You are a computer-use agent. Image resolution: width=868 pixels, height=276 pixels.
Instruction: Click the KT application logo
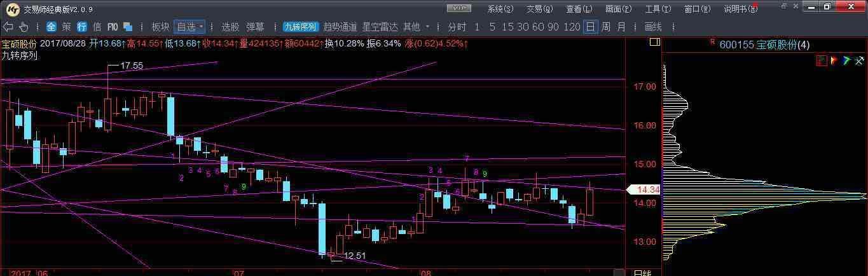coord(11,9)
